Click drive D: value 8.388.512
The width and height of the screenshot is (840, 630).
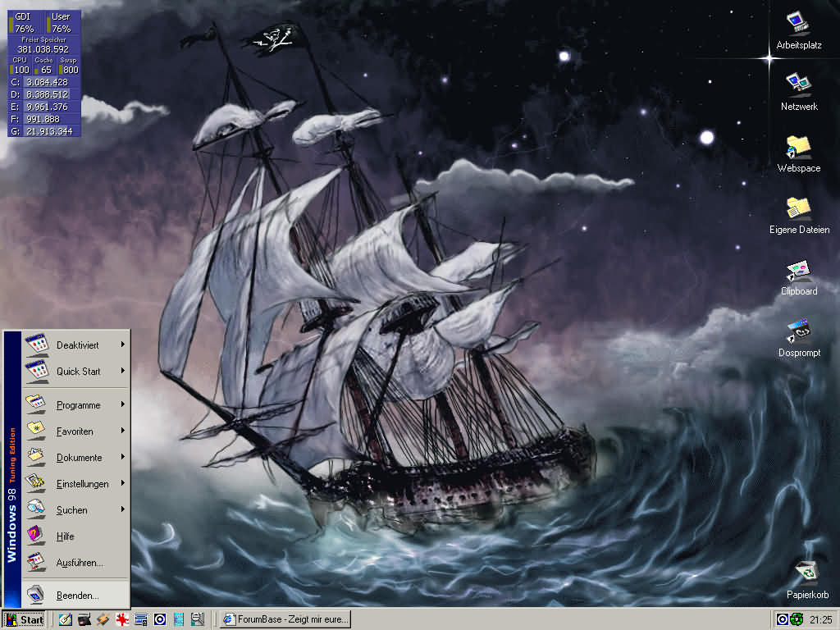[x=47, y=95]
